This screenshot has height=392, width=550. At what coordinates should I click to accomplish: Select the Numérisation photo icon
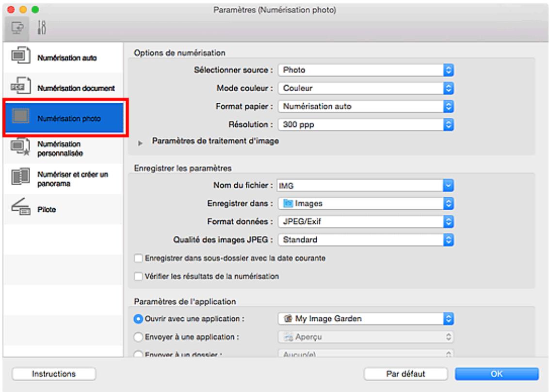pos(20,119)
